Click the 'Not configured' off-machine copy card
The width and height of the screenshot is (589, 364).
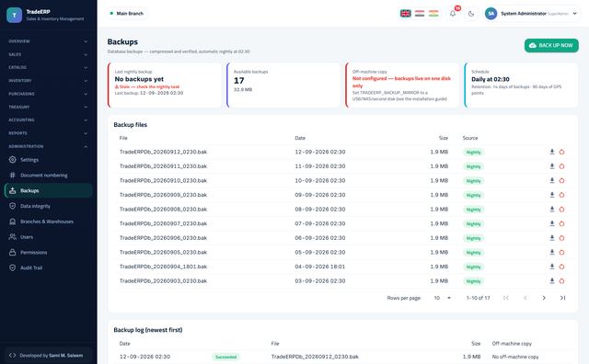click(x=402, y=85)
